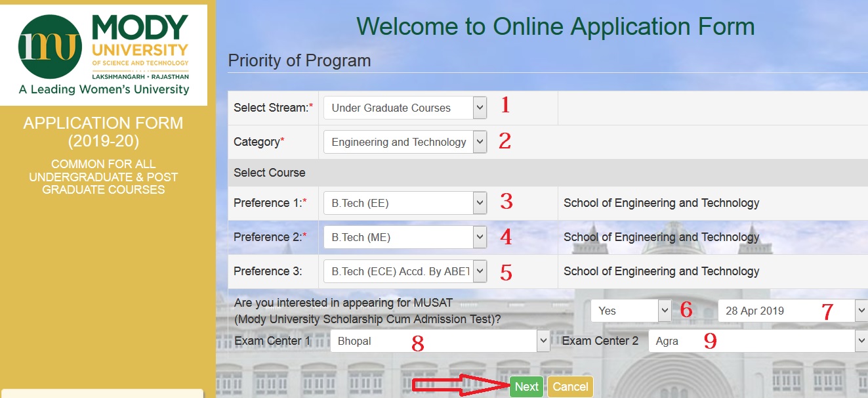This screenshot has width=868, height=398.
Task: Click the Mody University logo
Action: [x=104, y=55]
